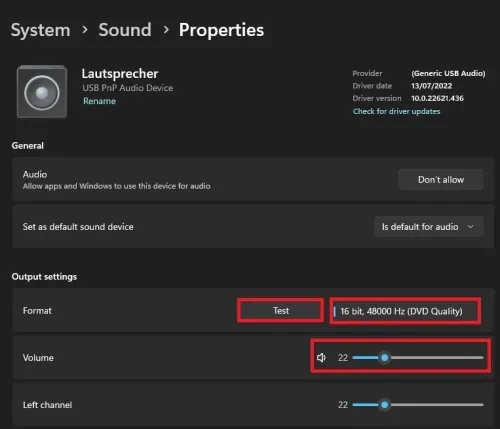Click the Driver date label
The height and width of the screenshot is (429, 500).
click(372, 86)
